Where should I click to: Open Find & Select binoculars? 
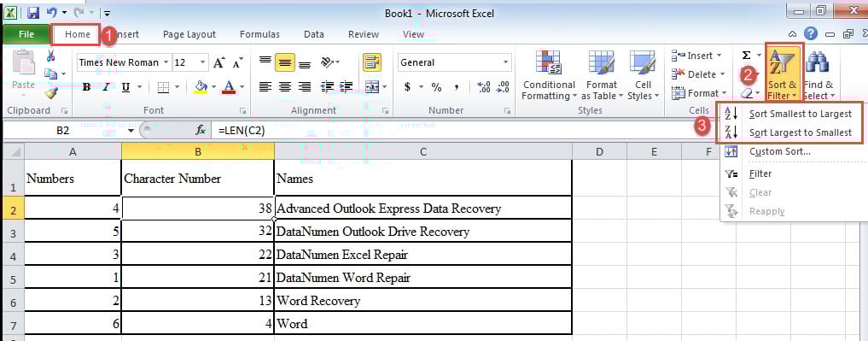(x=818, y=75)
